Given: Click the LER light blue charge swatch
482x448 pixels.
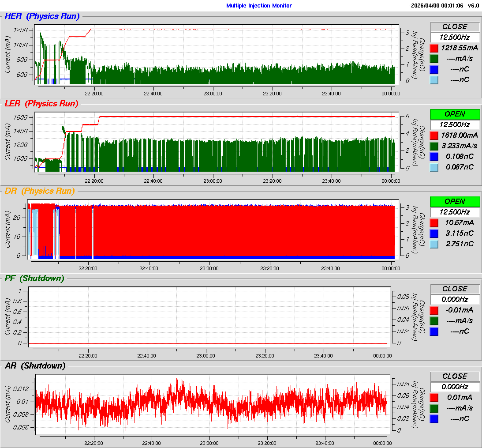Looking at the screenshot, I should tap(434, 167).
